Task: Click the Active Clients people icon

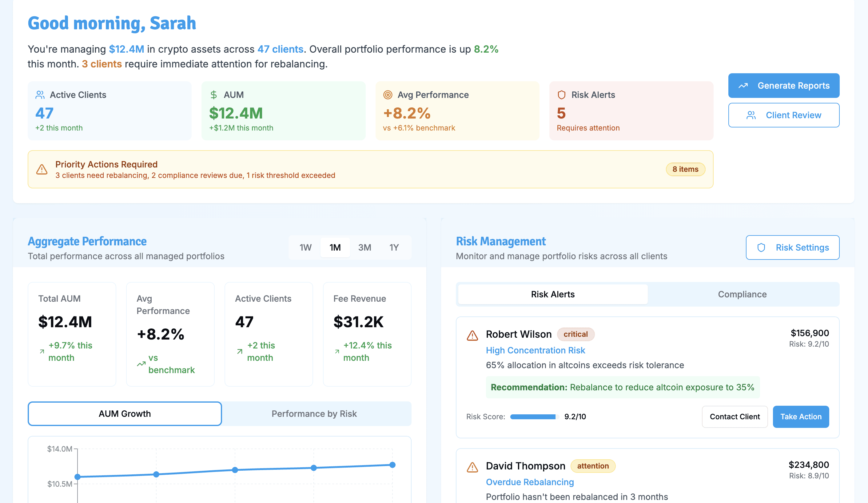Action: pos(40,95)
